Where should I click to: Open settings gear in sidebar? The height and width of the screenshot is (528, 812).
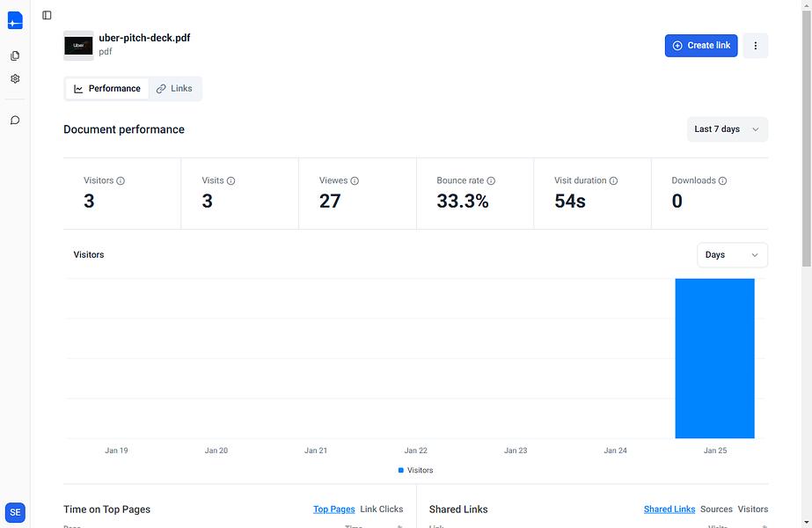tap(15, 78)
